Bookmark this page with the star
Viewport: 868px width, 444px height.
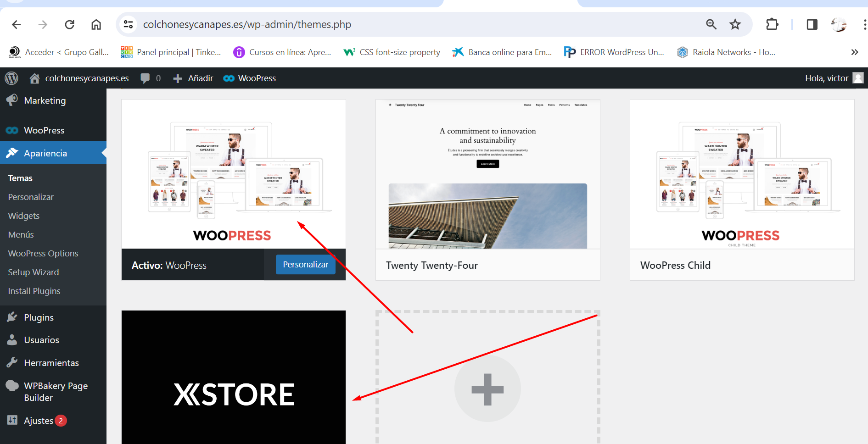click(735, 25)
